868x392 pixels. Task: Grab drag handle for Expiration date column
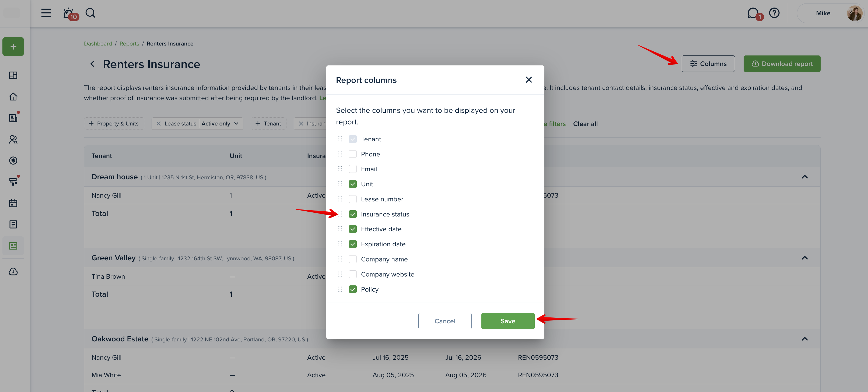(340, 244)
